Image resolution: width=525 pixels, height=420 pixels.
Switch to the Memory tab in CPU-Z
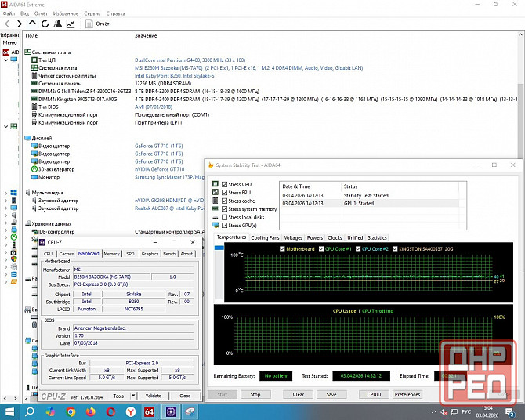pos(111,254)
